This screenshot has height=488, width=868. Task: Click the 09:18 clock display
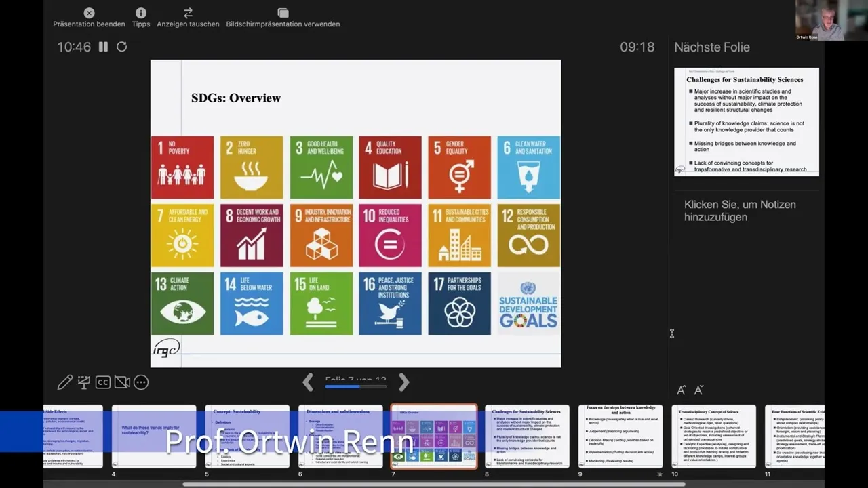coord(637,47)
